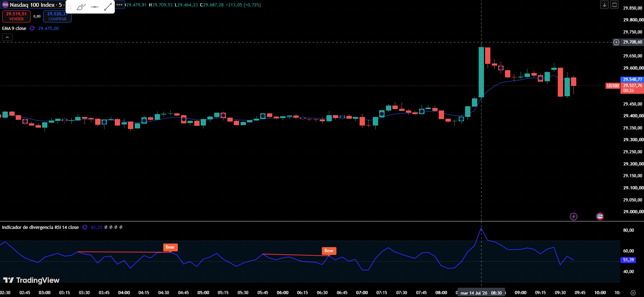Click the fullscreen frame icon

pos(614,5)
